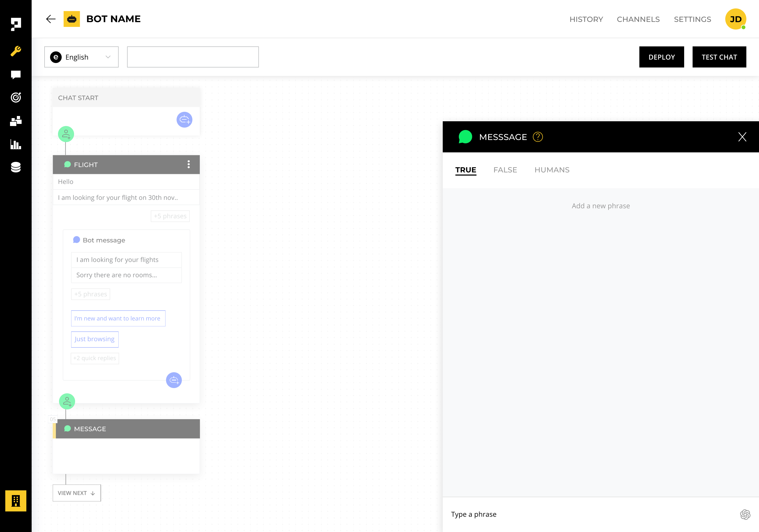Viewport: 759px width, 532px height.
Task: Click the blue add-block icon under CHAT START
Action: coord(184,120)
